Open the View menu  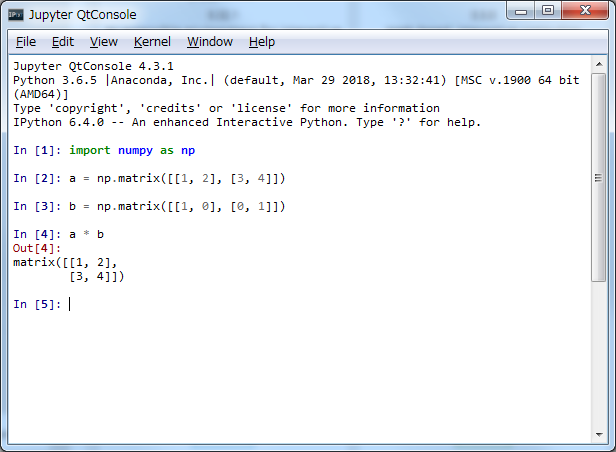tap(104, 42)
